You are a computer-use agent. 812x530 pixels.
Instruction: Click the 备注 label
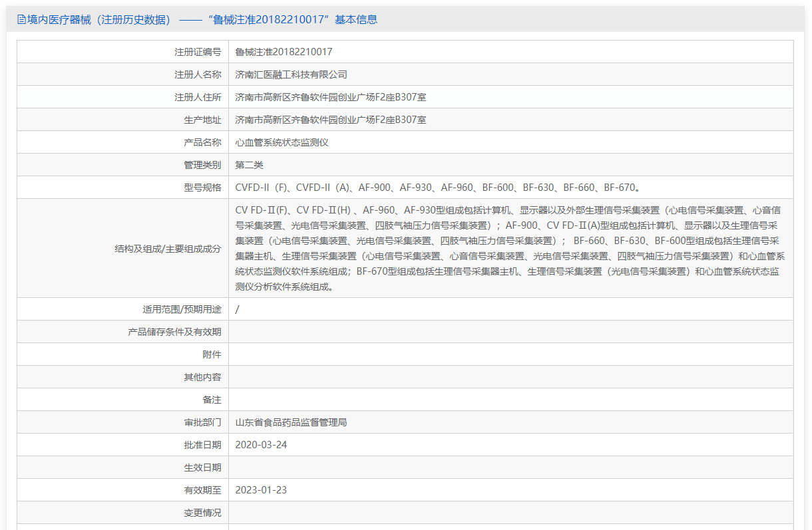pos(212,400)
